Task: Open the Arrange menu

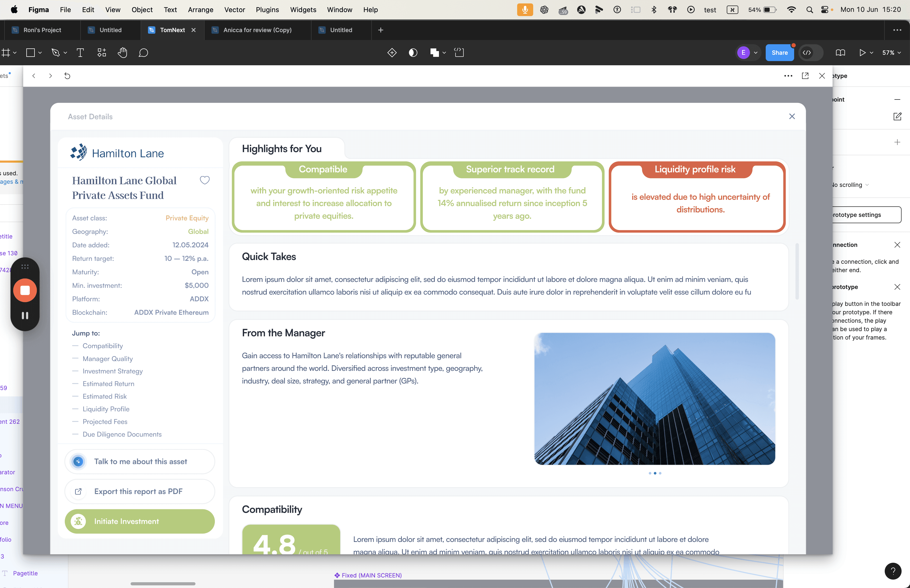Action: click(200, 9)
